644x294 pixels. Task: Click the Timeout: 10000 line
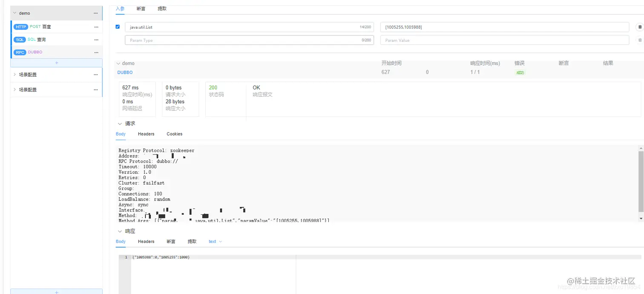[138, 167]
